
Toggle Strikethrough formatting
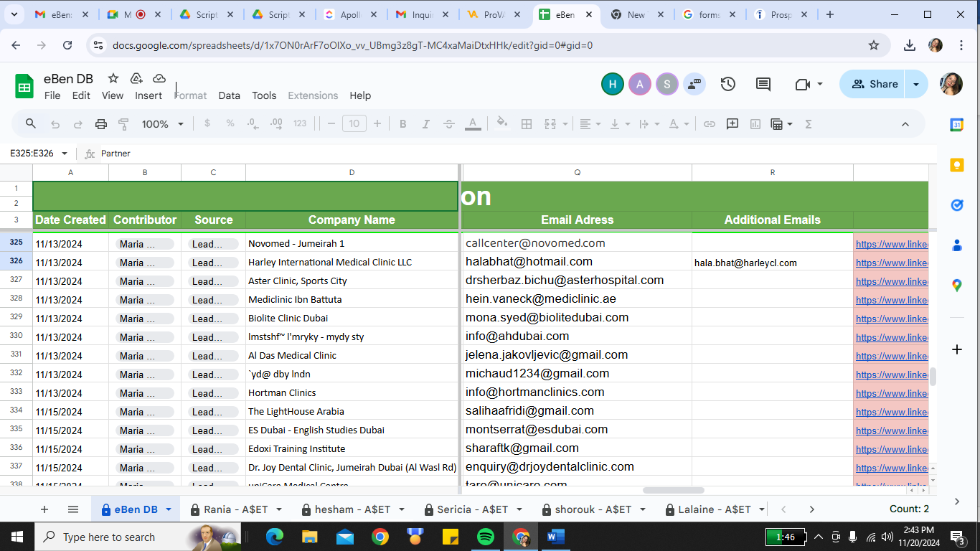(449, 124)
